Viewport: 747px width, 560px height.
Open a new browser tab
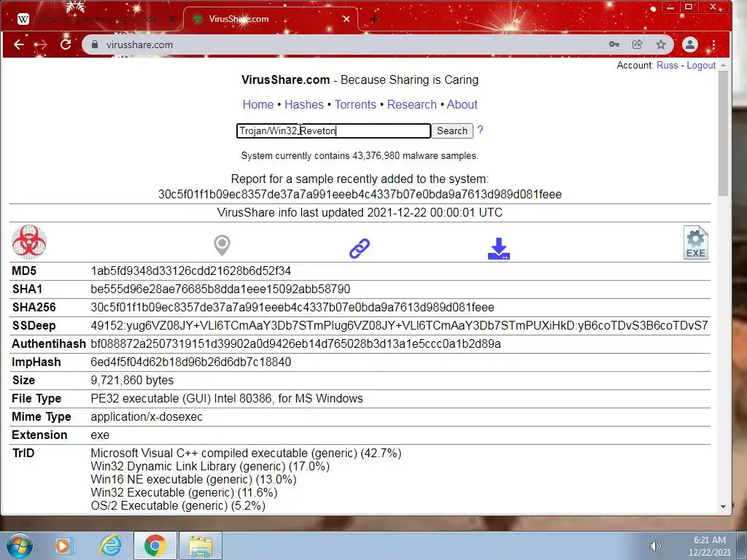pos(374,19)
